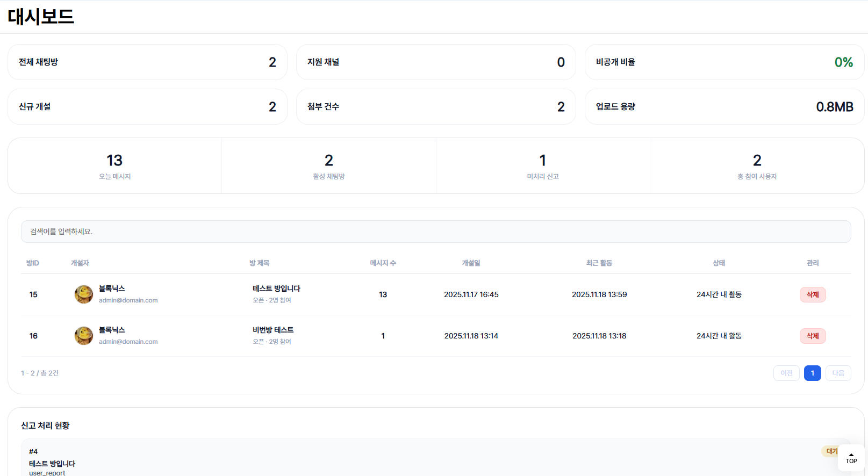The height and width of the screenshot is (476, 868).
Task: Go to the previous page (이전)
Action: click(786, 373)
